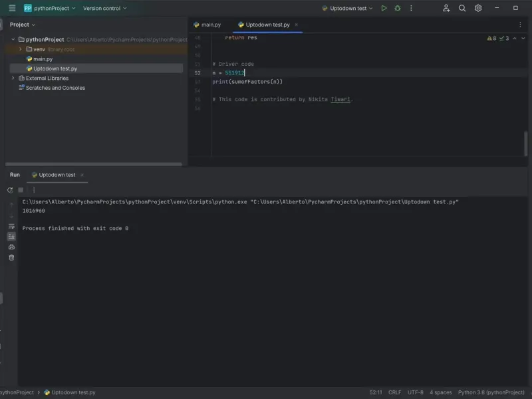Expand the venv folder
Image resolution: width=532 pixels, height=399 pixels.
point(21,49)
